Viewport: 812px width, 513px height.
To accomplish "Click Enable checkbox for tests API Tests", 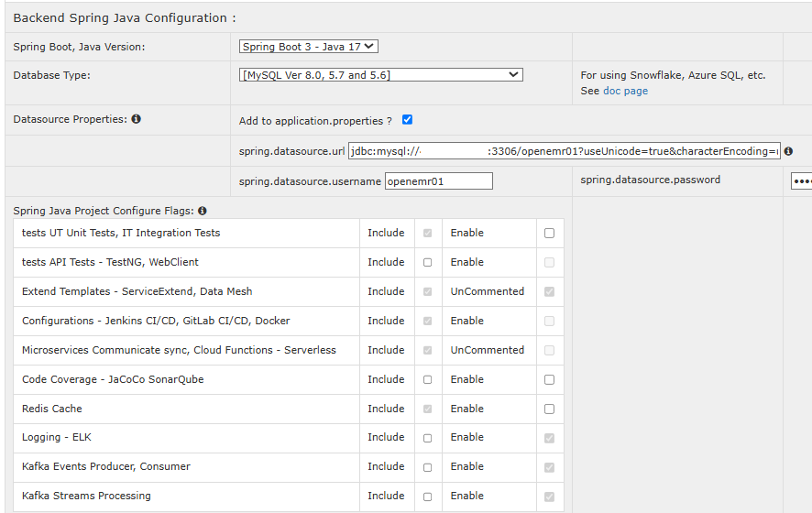I will [x=550, y=262].
